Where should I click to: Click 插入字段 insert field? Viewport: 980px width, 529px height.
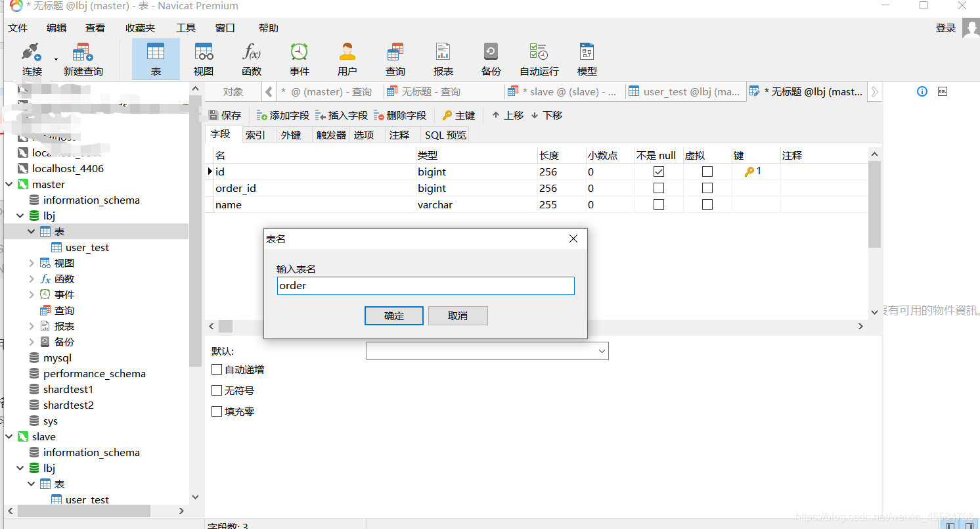click(342, 115)
